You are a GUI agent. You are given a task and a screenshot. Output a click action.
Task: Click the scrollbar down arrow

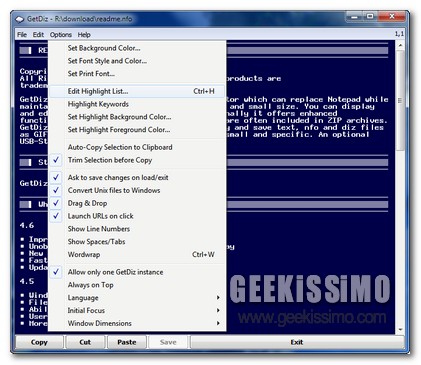pos(400,330)
